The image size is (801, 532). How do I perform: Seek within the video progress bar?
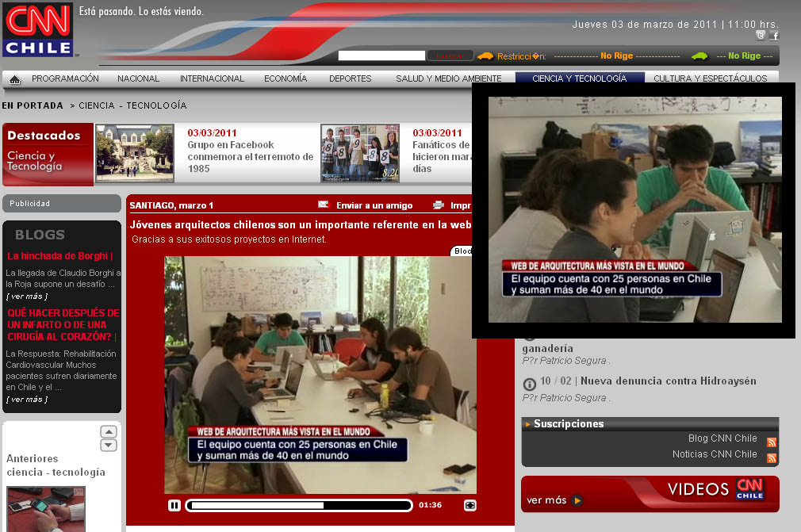click(x=300, y=505)
